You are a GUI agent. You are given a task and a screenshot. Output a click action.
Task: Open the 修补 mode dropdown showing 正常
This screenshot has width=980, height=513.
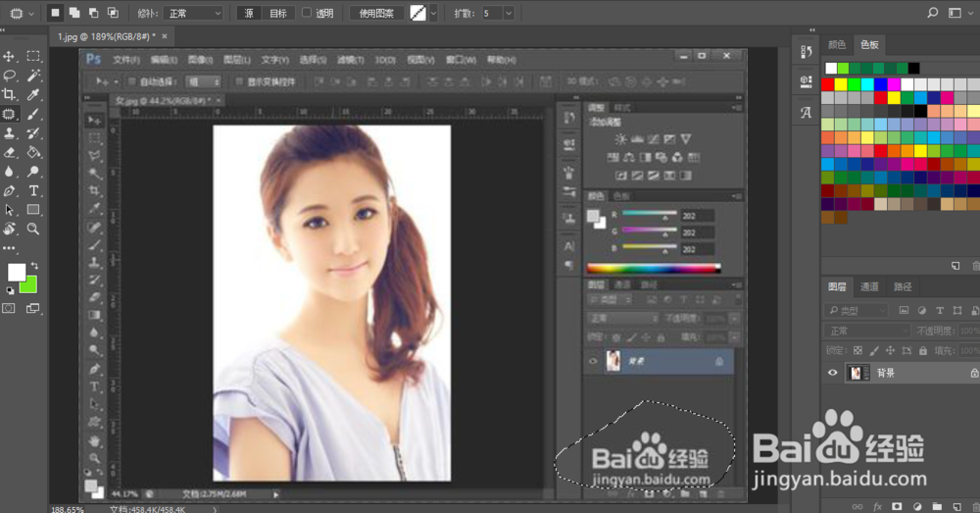coord(193,13)
